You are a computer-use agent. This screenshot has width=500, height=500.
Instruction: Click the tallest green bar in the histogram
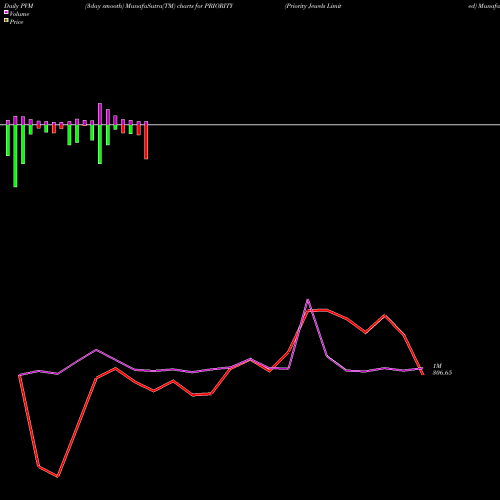click(15, 156)
